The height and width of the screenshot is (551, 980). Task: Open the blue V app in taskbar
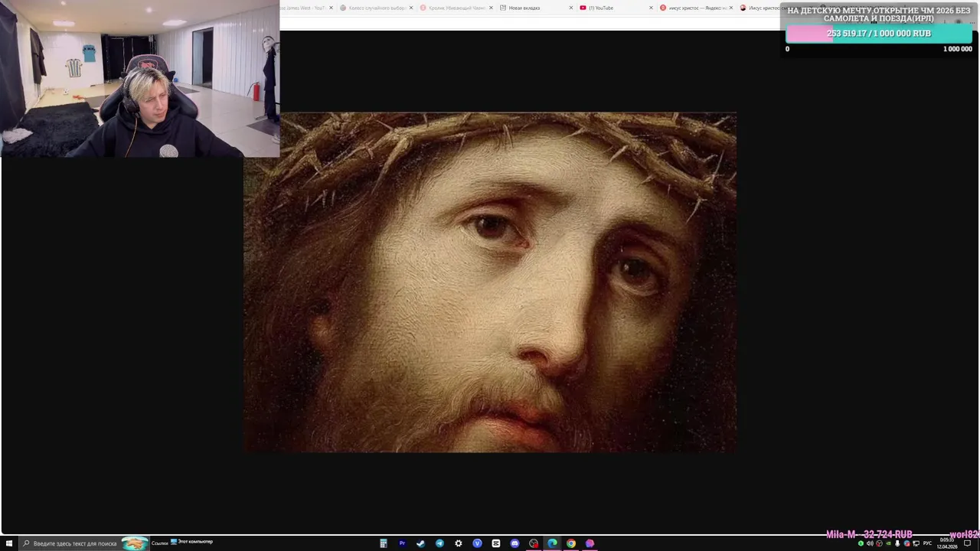[x=477, y=543]
